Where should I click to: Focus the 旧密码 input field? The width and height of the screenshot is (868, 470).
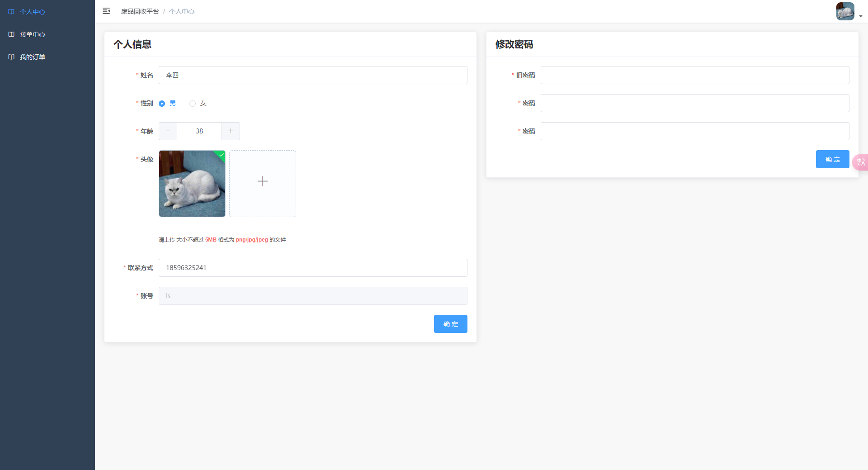[x=695, y=75]
